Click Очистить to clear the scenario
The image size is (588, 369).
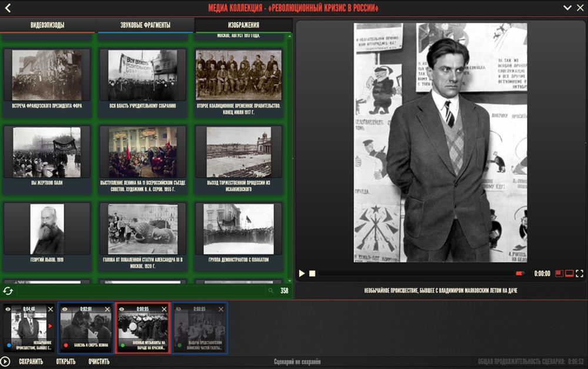tap(99, 362)
